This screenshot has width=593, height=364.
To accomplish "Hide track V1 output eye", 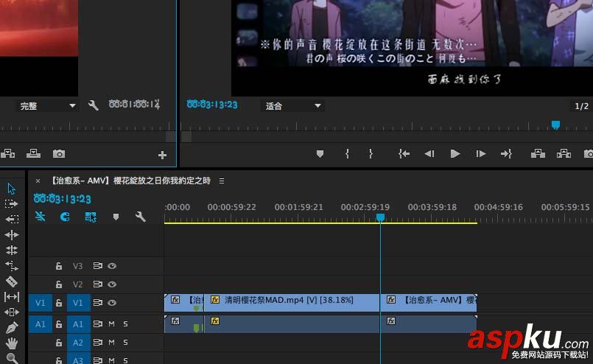I will tap(112, 303).
